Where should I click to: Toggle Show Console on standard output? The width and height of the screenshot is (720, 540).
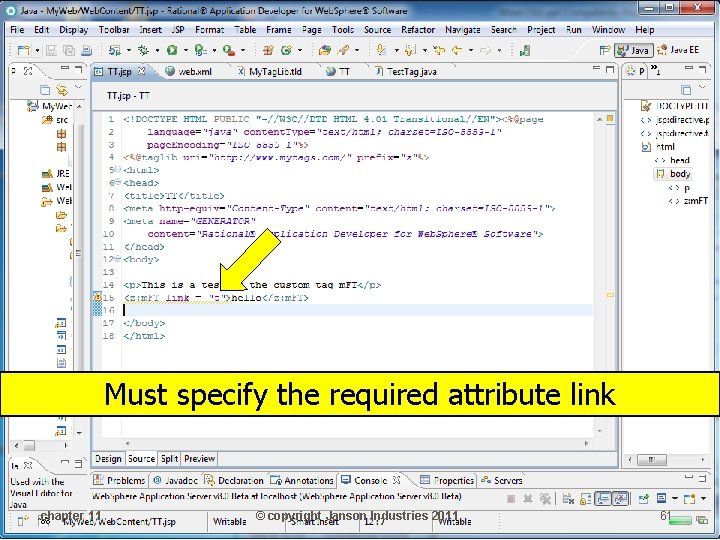(x=603, y=499)
